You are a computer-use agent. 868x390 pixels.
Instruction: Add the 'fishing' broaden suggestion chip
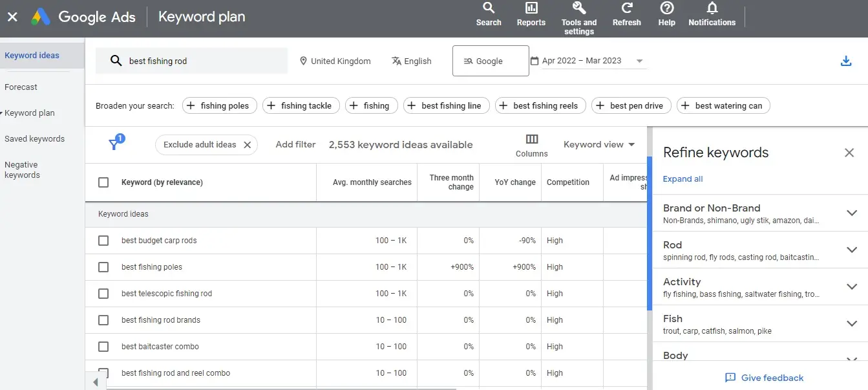pyautogui.click(x=371, y=105)
